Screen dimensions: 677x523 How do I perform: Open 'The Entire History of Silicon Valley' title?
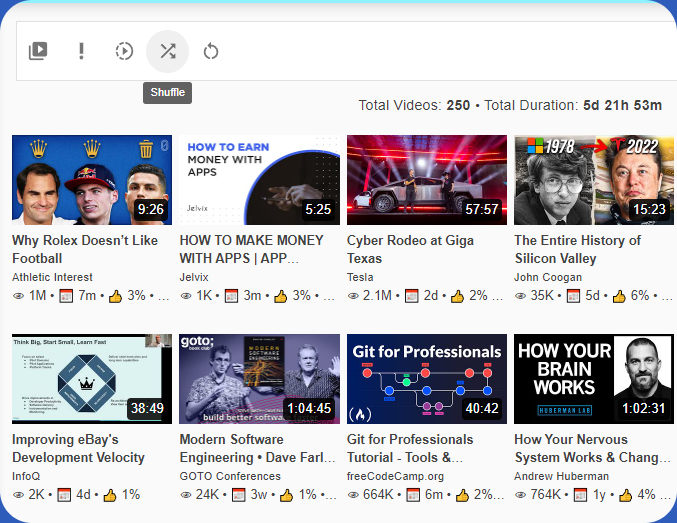pyautogui.click(x=578, y=249)
